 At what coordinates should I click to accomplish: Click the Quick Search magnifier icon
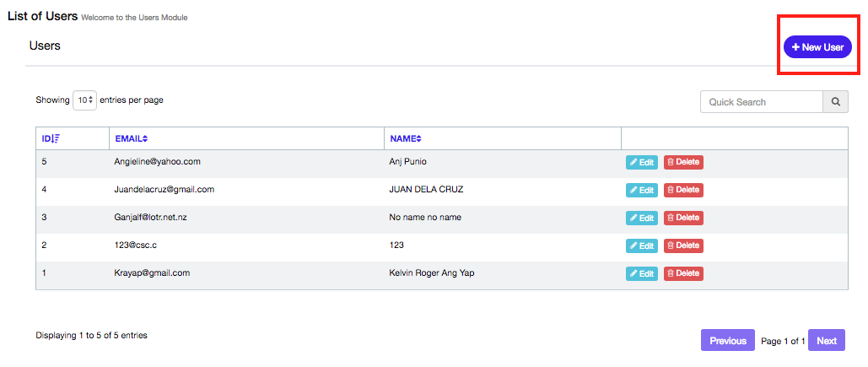pyautogui.click(x=835, y=102)
